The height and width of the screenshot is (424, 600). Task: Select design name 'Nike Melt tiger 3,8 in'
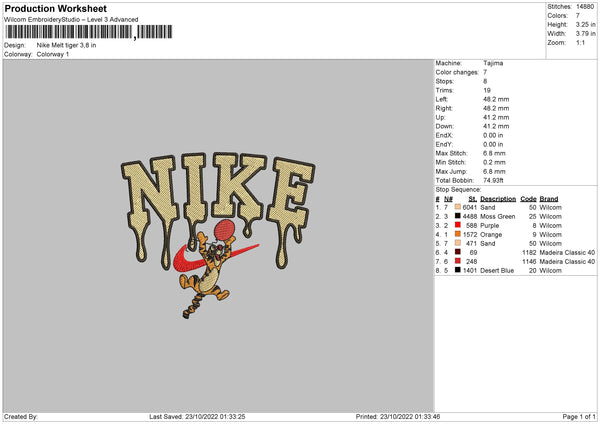coord(66,45)
